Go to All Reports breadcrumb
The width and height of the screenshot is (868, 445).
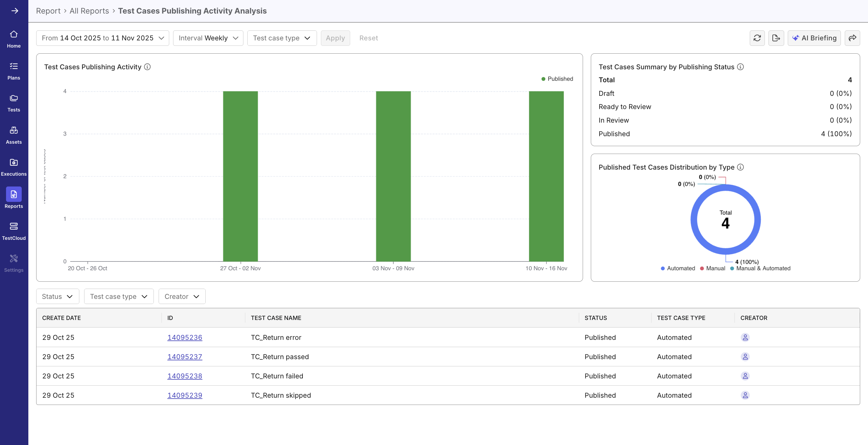(89, 11)
